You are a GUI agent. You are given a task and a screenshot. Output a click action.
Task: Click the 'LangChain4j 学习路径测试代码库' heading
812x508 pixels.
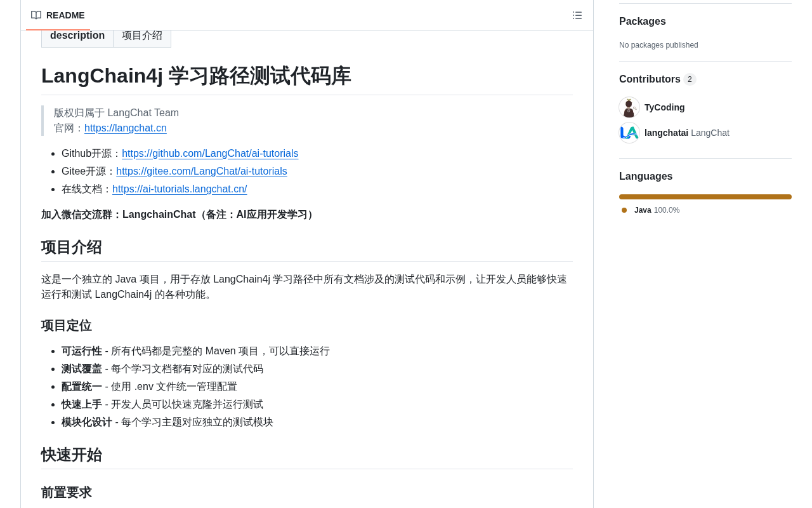point(196,76)
